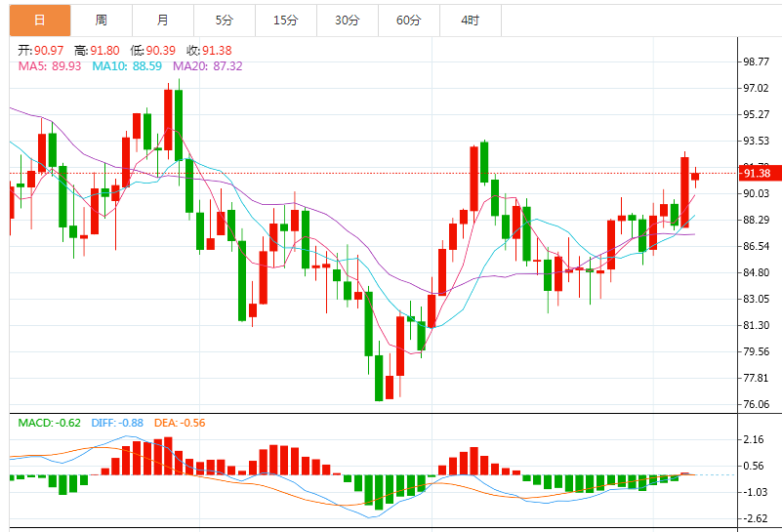782x532 pixels.
Task: Open the 4时 timeframe tab
Action: coord(471,20)
